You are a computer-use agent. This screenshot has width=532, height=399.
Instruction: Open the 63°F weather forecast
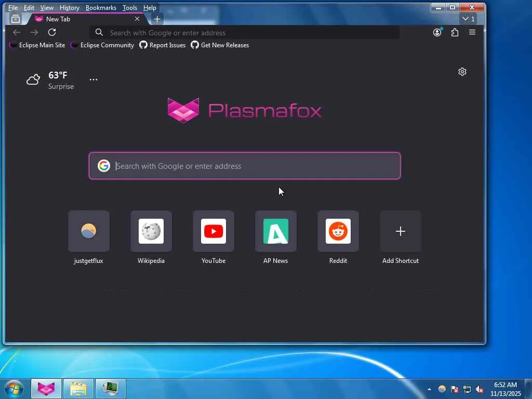[58, 75]
